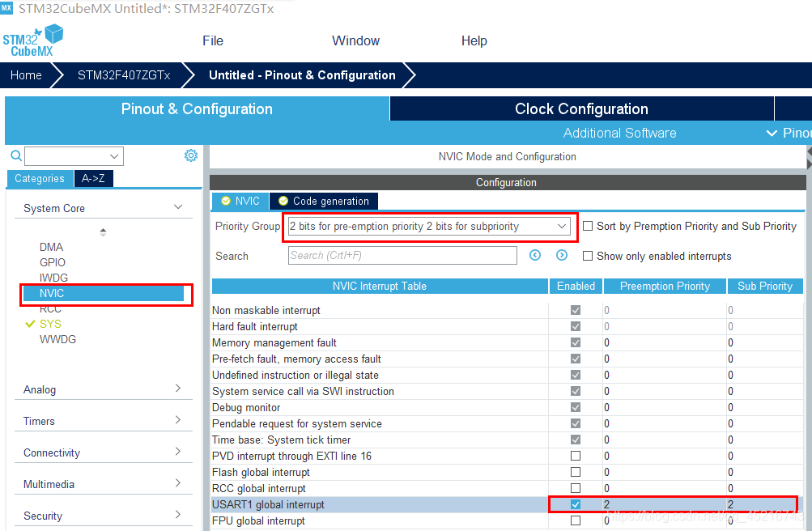Click the search magnifier icon in categories panel
Screen dimensions: 812x531
(x=16, y=155)
